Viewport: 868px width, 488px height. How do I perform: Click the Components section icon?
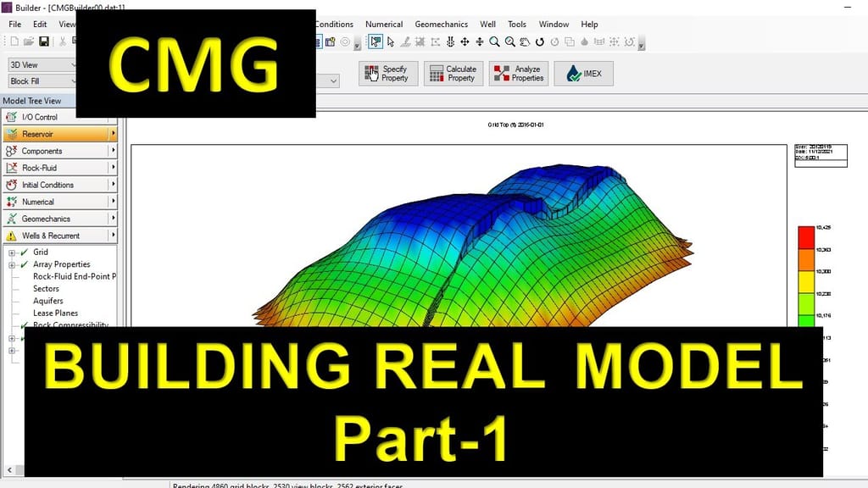(x=11, y=151)
